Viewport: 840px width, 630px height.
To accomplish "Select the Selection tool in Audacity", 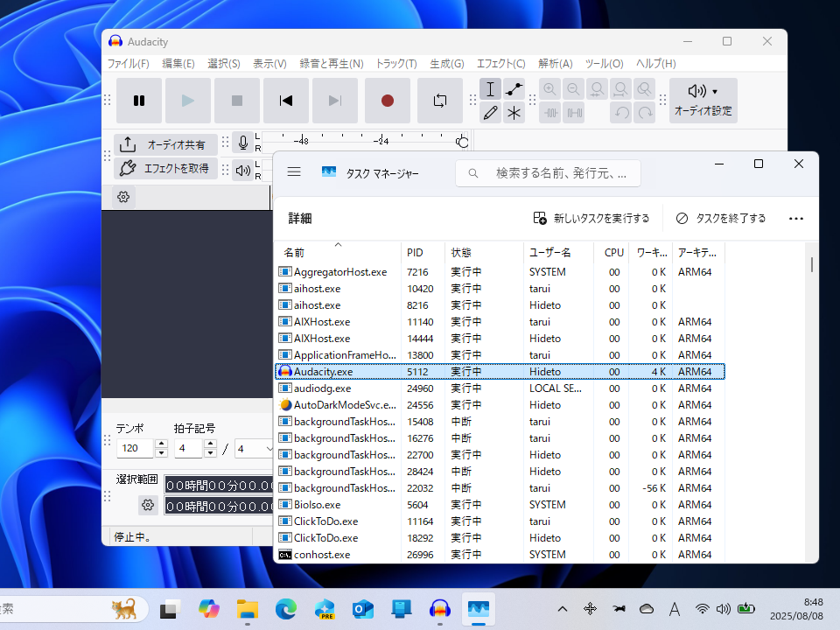I will tap(491, 88).
